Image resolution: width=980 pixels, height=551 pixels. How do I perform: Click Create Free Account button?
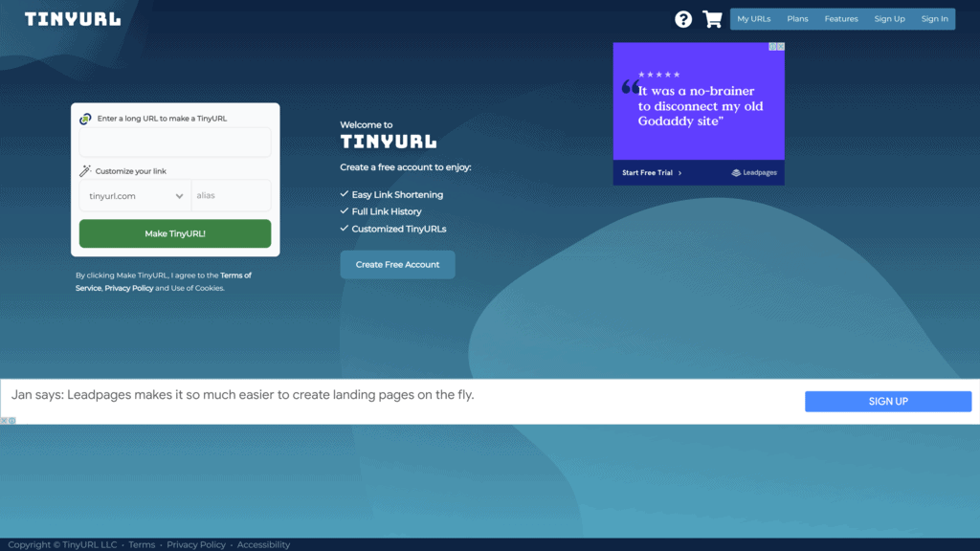pos(397,265)
